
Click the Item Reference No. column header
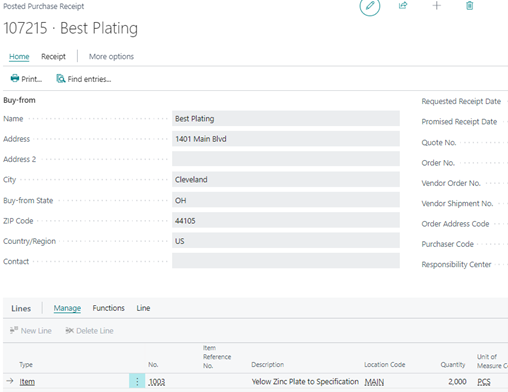point(217,357)
